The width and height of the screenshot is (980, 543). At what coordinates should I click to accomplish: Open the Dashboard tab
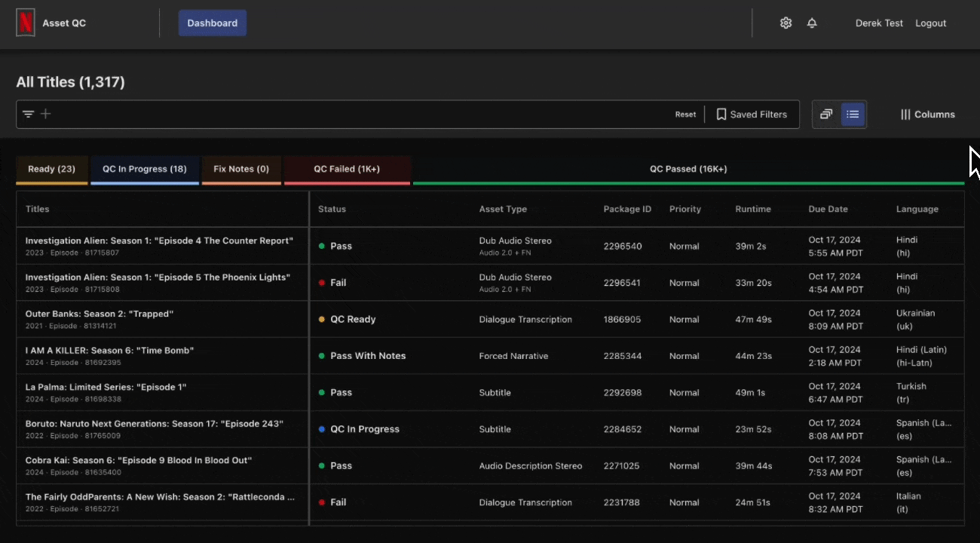[213, 23]
